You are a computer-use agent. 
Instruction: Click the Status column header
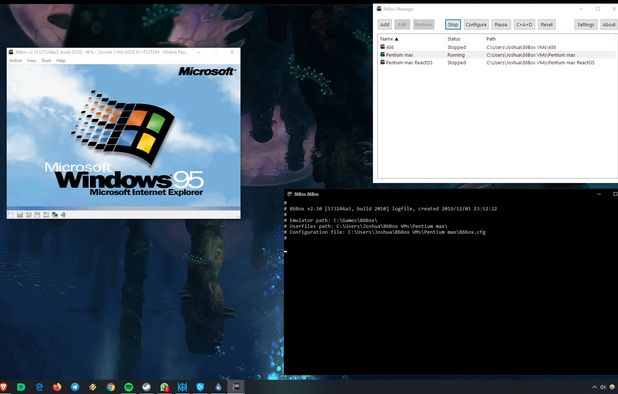coord(454,39)
